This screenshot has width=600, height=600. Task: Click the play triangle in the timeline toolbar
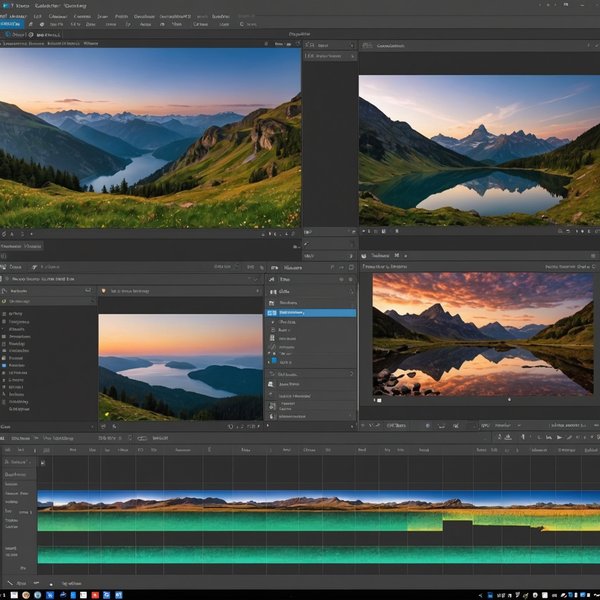(559, 437)
